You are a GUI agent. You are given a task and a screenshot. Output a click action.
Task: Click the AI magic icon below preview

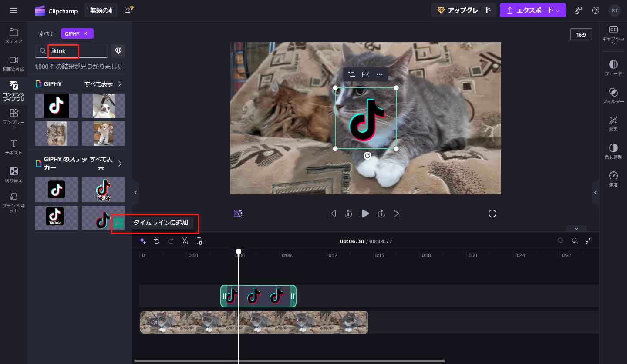coord(238,214)
